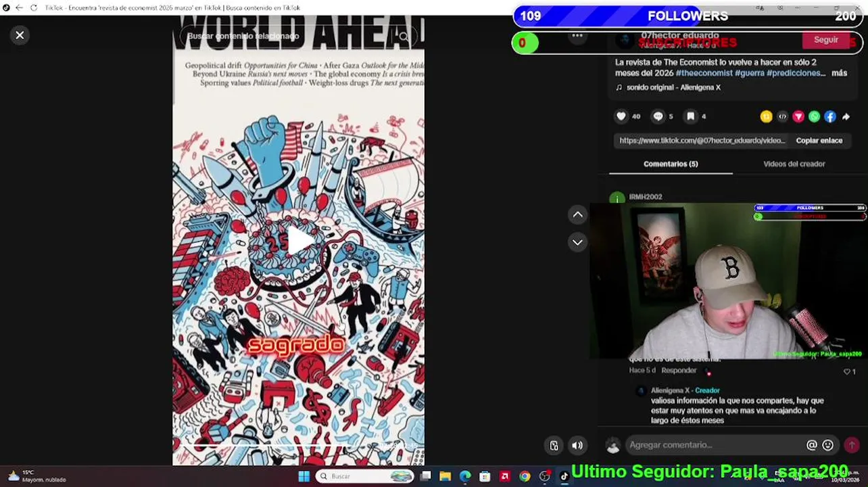The height and width of the screenshot is (487, 868).
Task: Open OBS Studio from taskbar
Action: 544,476
